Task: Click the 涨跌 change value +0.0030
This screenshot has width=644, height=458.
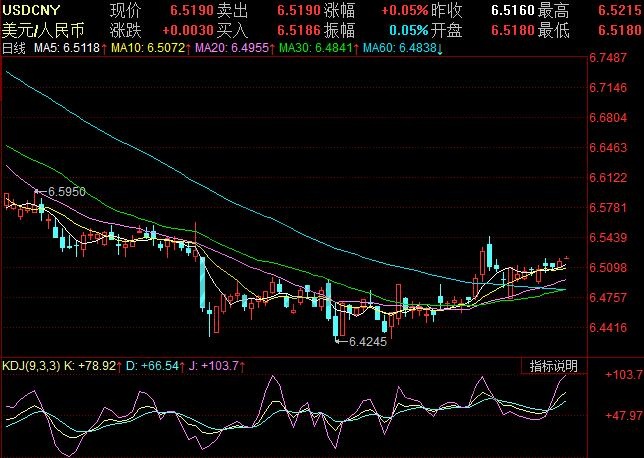Action: [184, 29]
